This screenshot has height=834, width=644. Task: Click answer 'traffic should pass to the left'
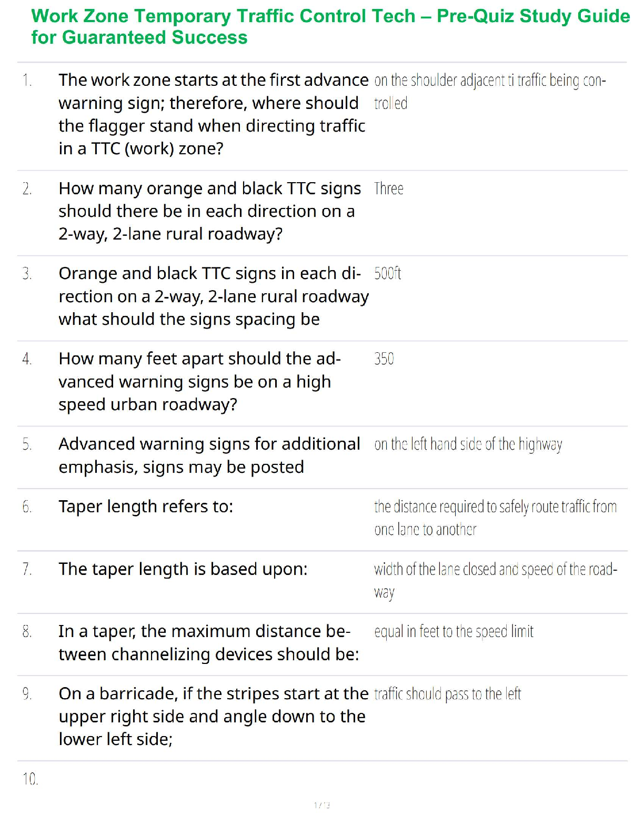click(447, 694)
